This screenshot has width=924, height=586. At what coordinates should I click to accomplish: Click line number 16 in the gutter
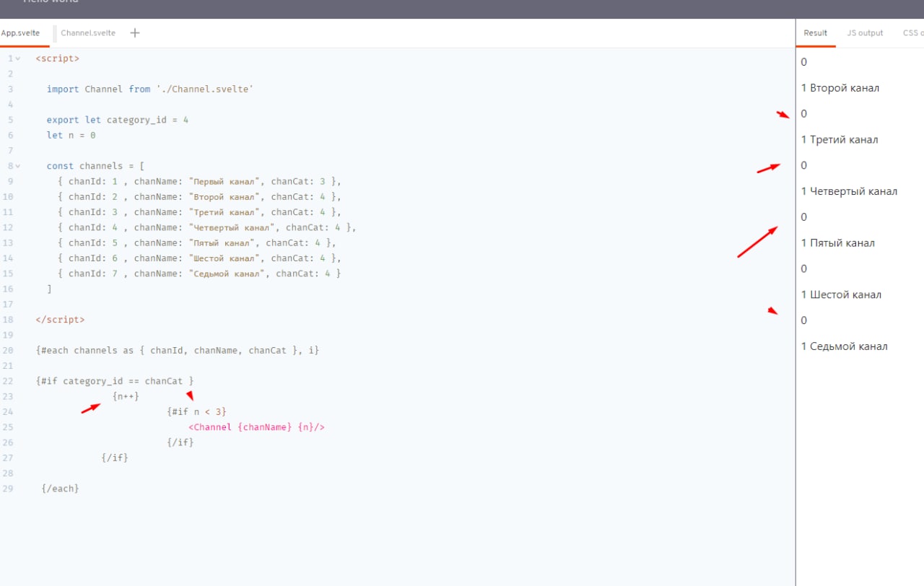point(8,289)
